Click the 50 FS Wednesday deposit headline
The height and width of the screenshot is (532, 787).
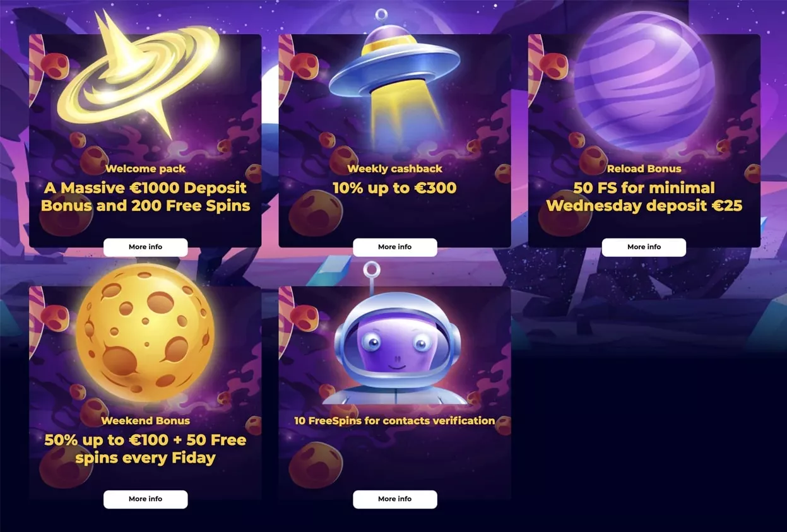644,197
